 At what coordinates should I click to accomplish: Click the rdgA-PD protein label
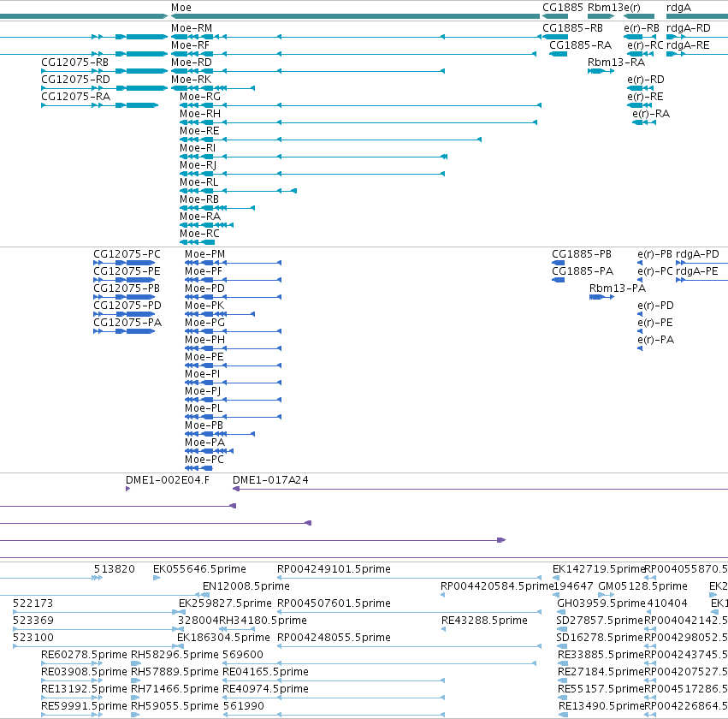(697, 254)
